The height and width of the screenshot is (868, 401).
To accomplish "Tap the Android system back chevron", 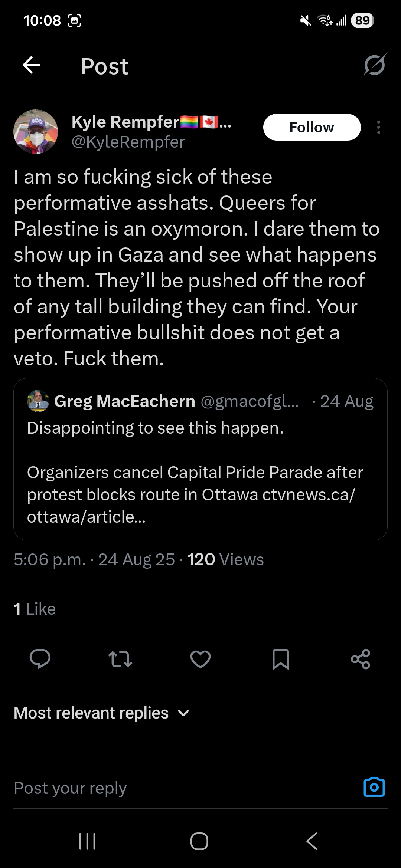I will click(312, 841).
